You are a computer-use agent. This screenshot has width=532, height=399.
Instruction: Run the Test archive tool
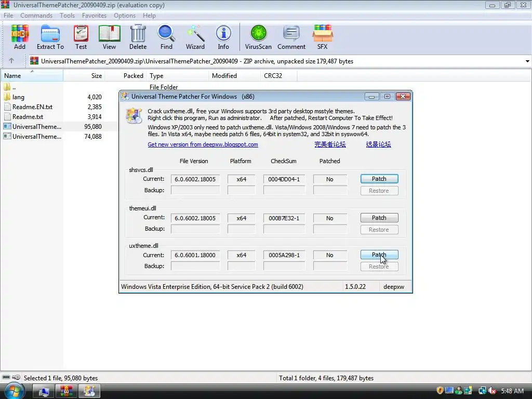81,37
